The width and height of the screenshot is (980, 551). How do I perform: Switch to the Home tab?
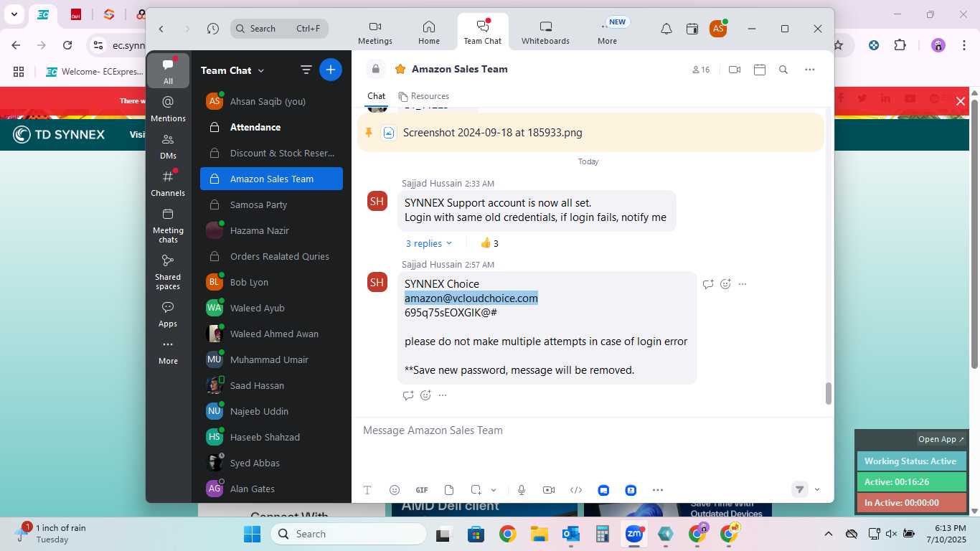(x=429, y=33)
